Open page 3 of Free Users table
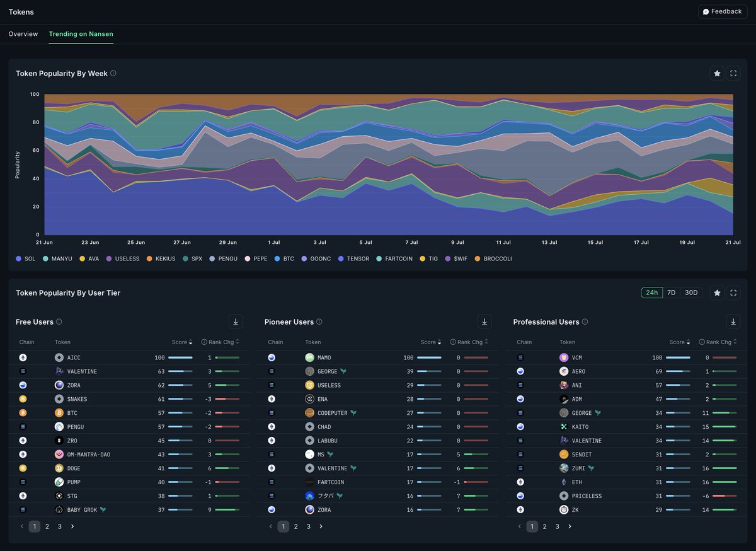 coord(60,526)
